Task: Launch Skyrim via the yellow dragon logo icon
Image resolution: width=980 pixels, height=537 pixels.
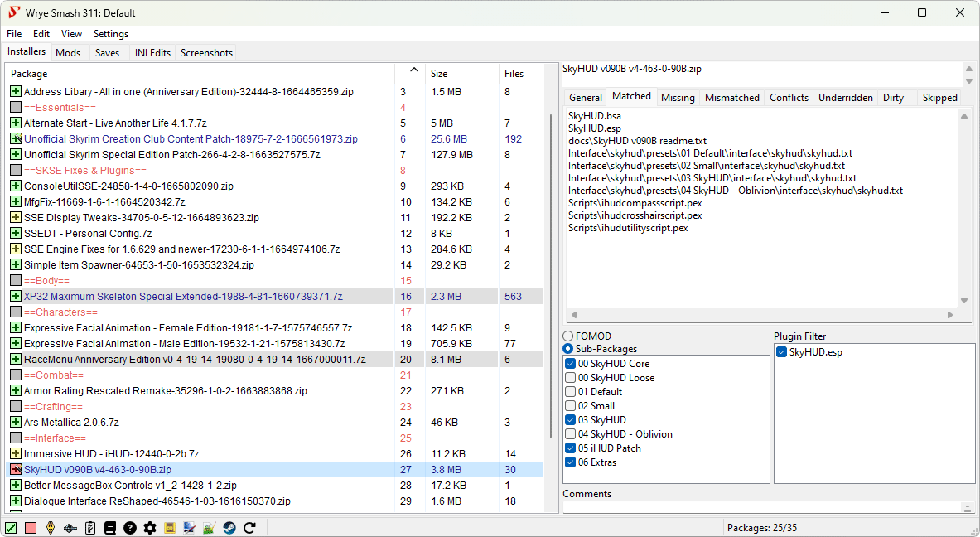Action: pyautogui.click(x=51, y=528)
